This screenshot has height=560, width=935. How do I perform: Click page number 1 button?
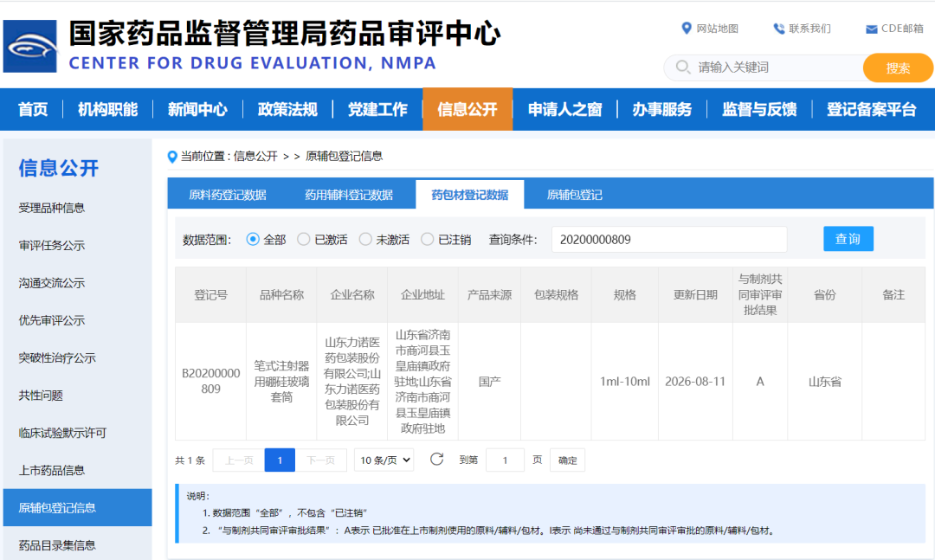pos(280,460)
